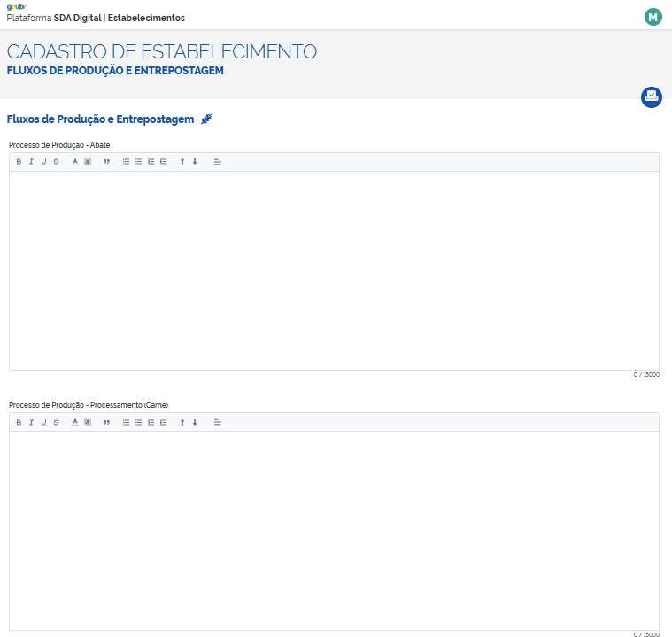The image size is (672, 637).
Task: Toggle Strikethrough in the Abate editor
Action: pyautogui.click(x=56, y=162)
